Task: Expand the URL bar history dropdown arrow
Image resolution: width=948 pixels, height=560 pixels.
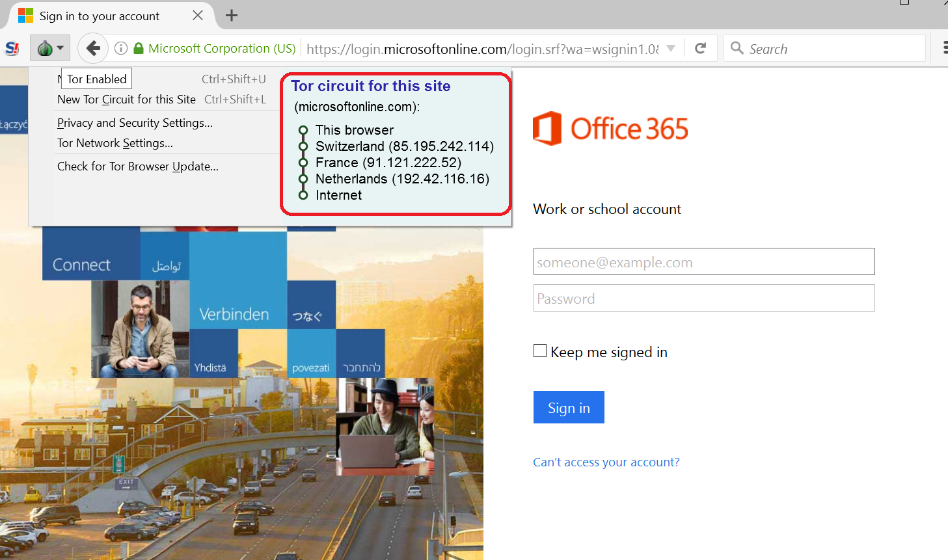Action: coord(671,48)
